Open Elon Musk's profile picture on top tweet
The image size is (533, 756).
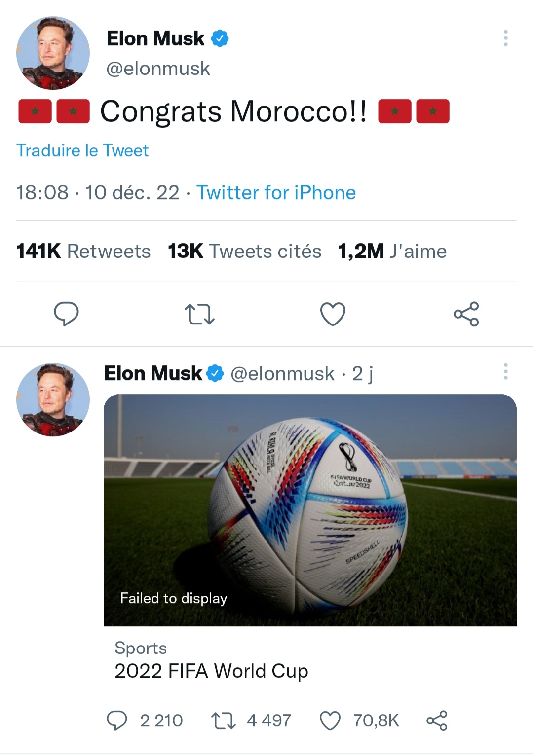[53, 53]
